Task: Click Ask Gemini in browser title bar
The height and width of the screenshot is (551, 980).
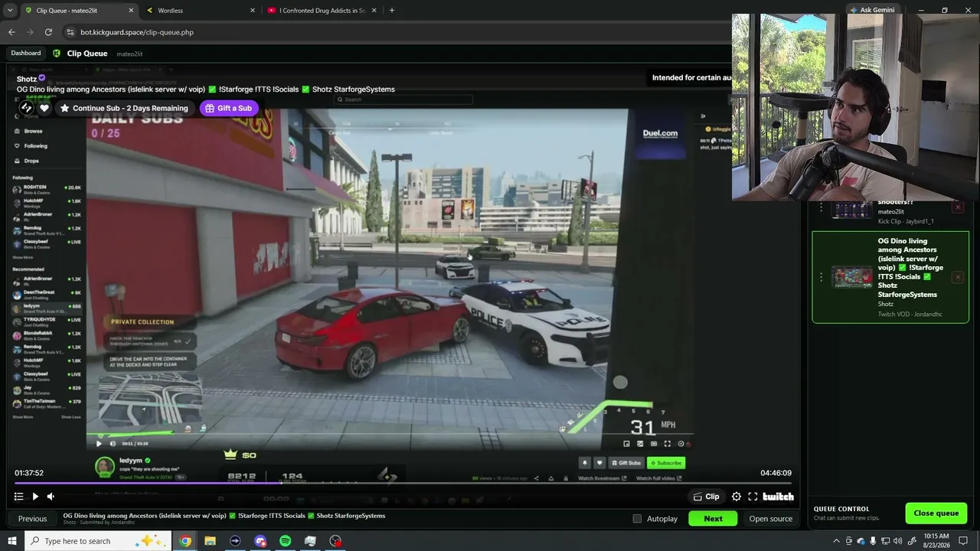Action: pyautogui.click(x=874, y=10)
